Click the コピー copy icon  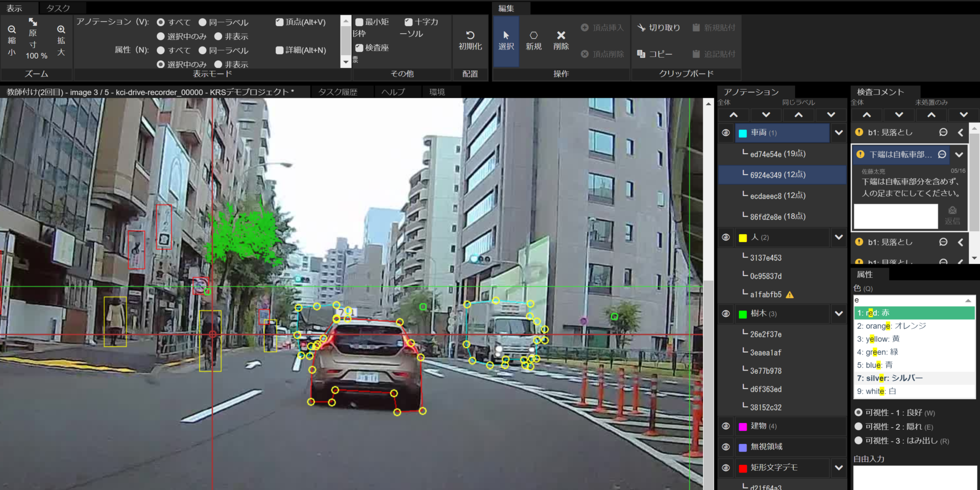642,54
